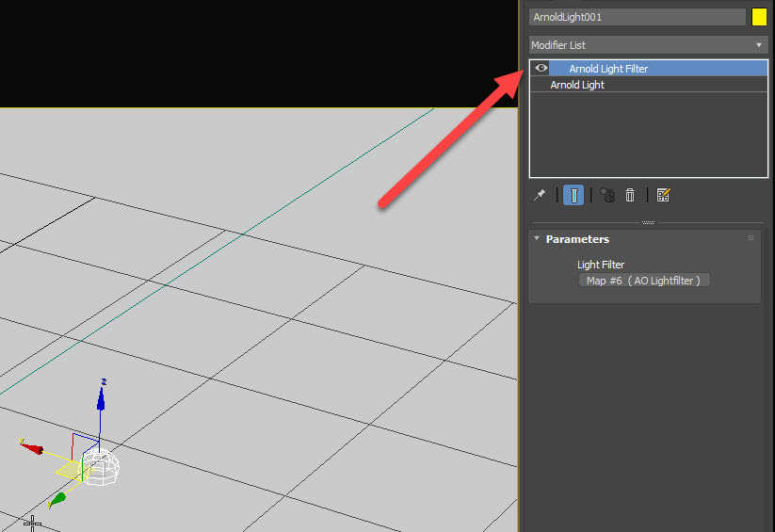Open Configure Modifier Sets icon

coord(663,195)
